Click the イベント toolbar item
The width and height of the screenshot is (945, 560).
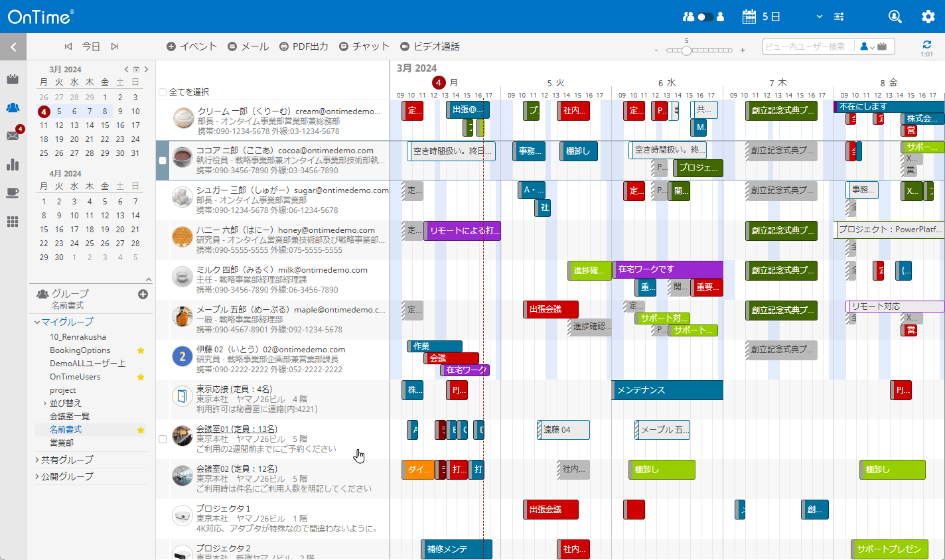[192, 46]
